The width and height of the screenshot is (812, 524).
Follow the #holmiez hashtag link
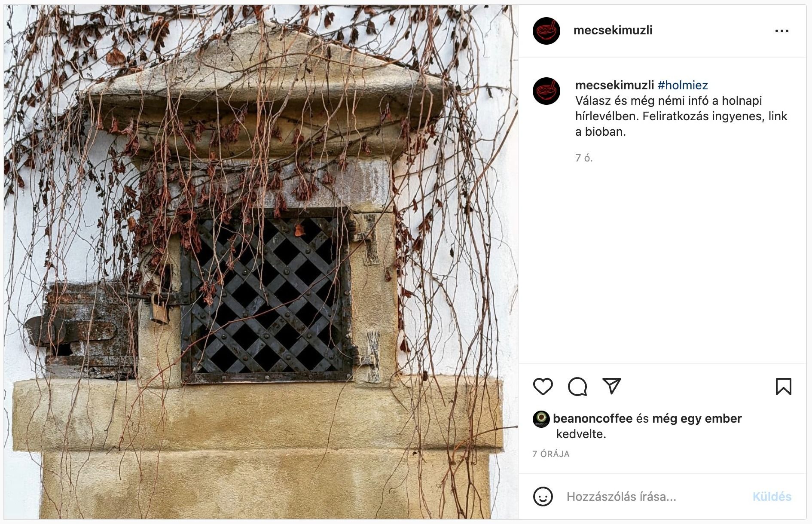pos(683,85)
